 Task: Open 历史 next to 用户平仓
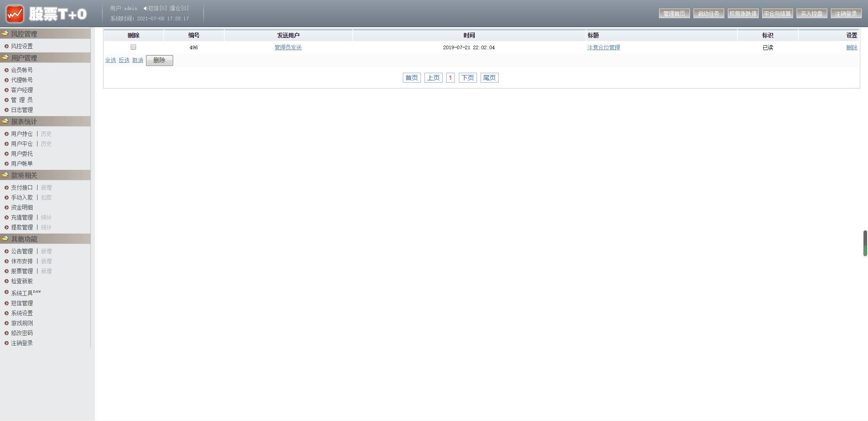point(46,144)
